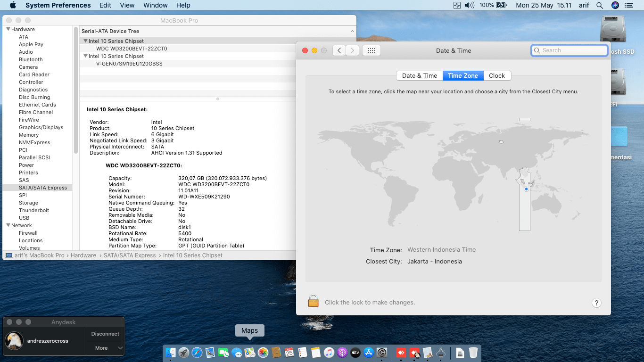
Task: Open the arif user menu
Action: click(x=584, y=5)
